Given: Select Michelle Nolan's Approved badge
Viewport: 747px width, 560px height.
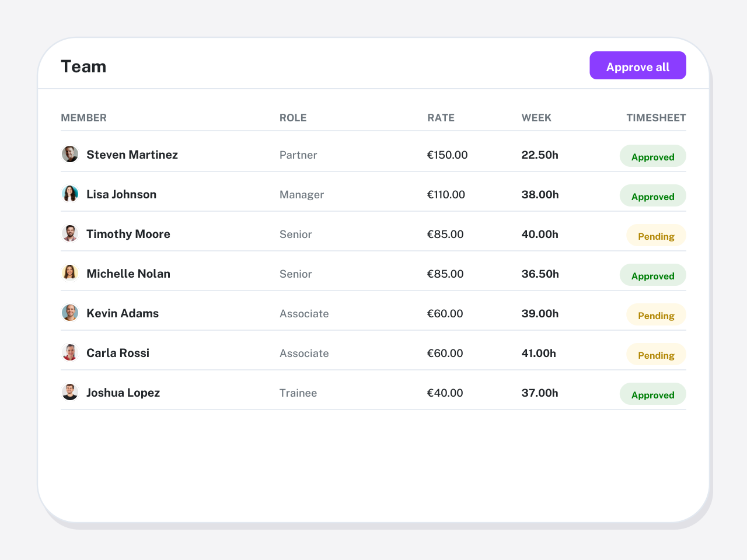Looking at the screenshot, I should point(653,275).
